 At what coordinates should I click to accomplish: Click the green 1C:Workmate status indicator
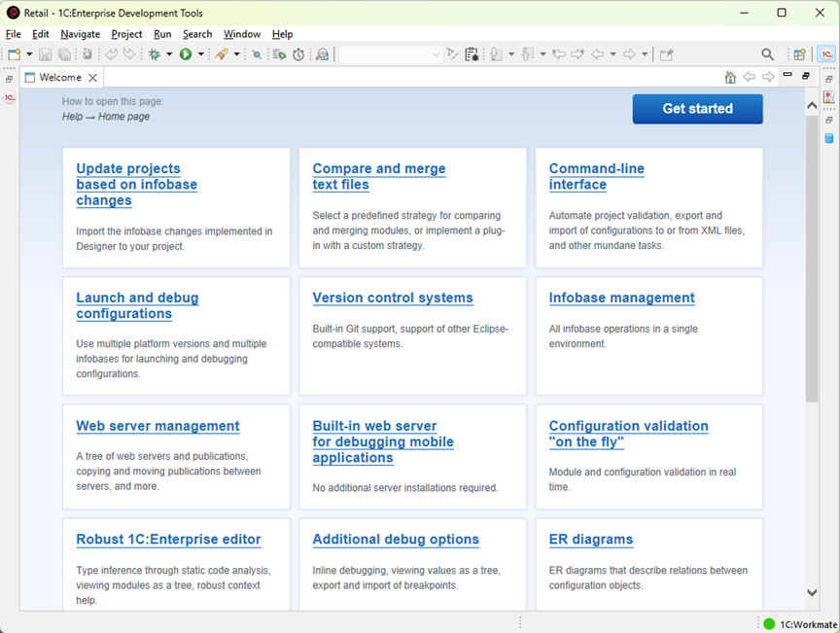coord(769,624)
